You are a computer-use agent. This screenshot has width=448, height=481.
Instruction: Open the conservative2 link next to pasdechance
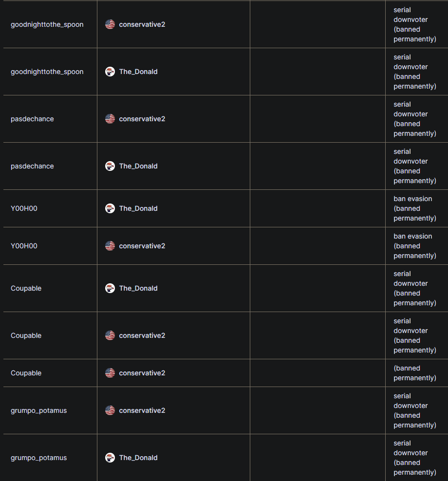(142, 119)
